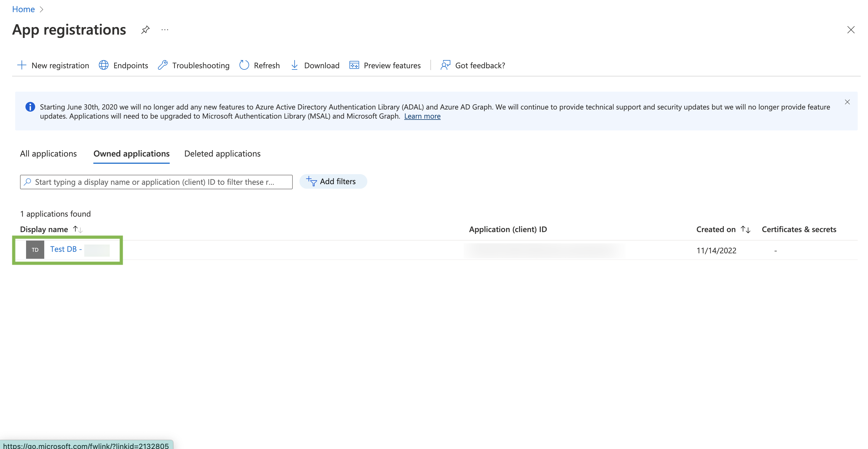Click the Test DB certificates dash cell
The image size is (868, 449).
point(775,250)
